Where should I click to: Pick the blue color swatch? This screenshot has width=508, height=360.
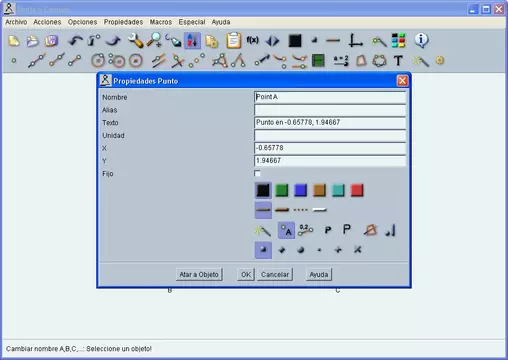[x=301, y=190]
